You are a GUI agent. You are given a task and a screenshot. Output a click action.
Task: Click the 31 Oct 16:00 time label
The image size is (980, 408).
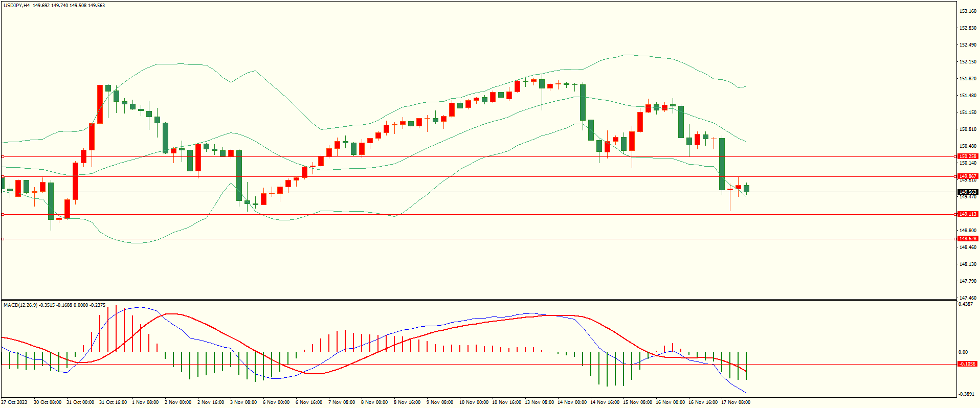pyautogui.click(x=113, y=402)
